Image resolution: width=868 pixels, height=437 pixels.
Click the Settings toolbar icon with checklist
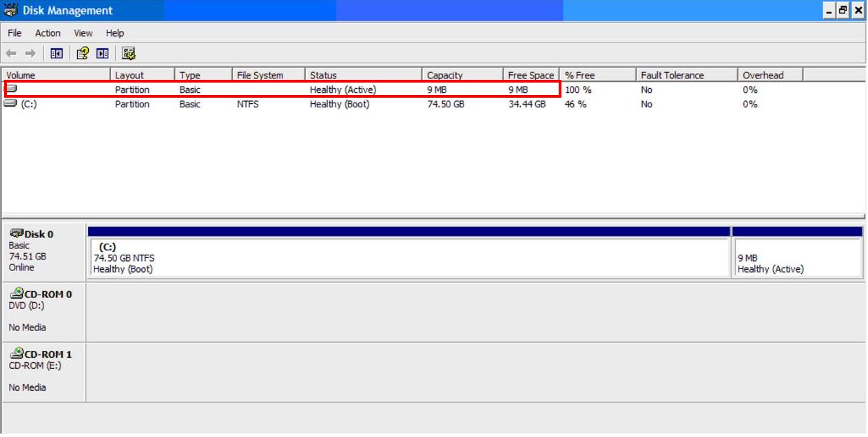[x=129, y=54]
